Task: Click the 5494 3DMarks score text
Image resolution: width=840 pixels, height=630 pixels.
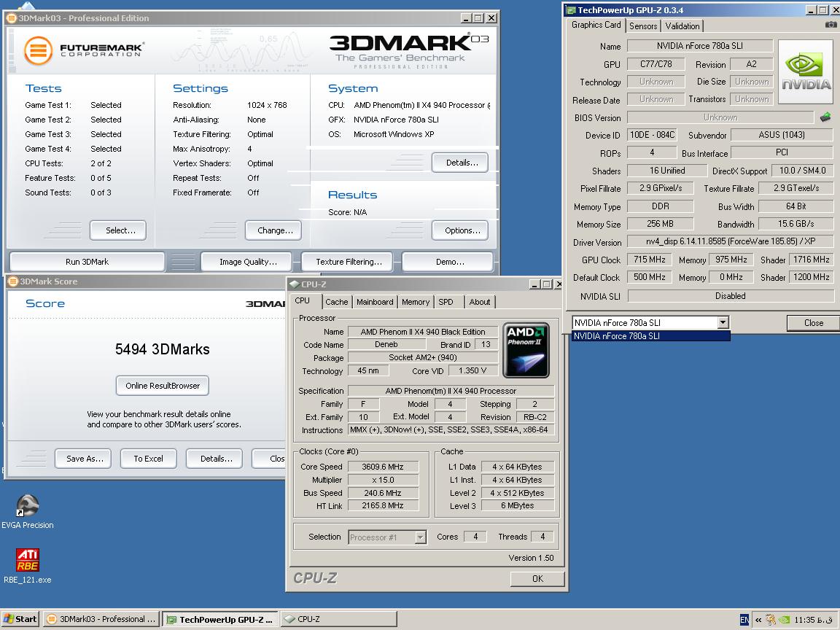Action: (163, 349)
